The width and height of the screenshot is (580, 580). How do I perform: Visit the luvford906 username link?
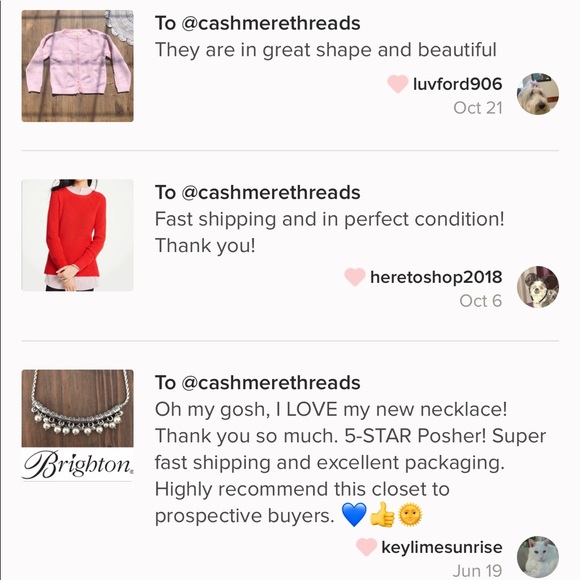[x=458, y=84]
